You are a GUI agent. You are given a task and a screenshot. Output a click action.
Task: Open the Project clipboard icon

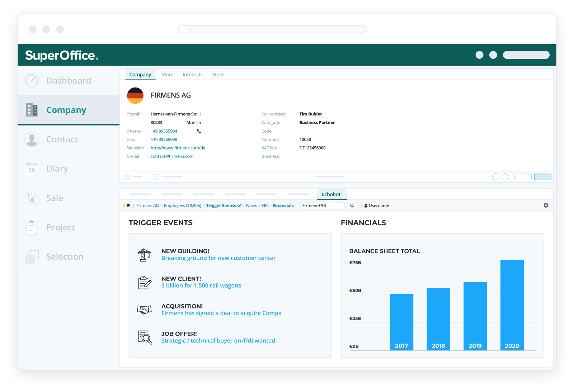coord(32,227)
